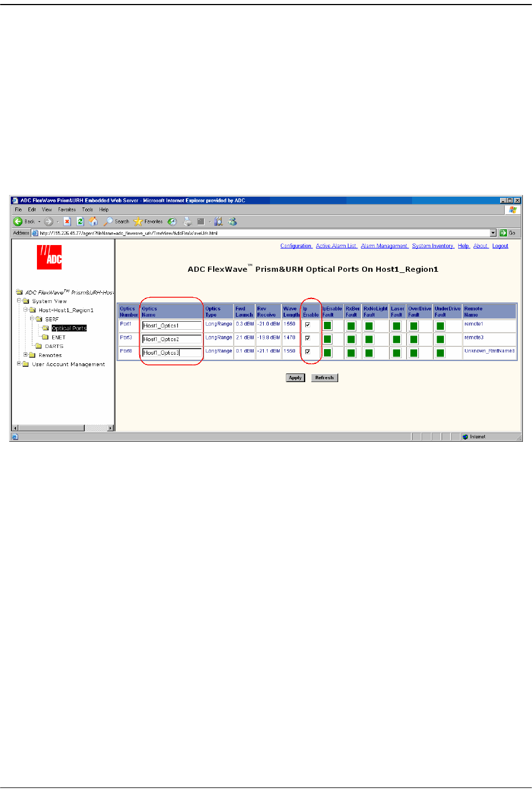Click the Media/History icon in toolbar

(172, 222)
